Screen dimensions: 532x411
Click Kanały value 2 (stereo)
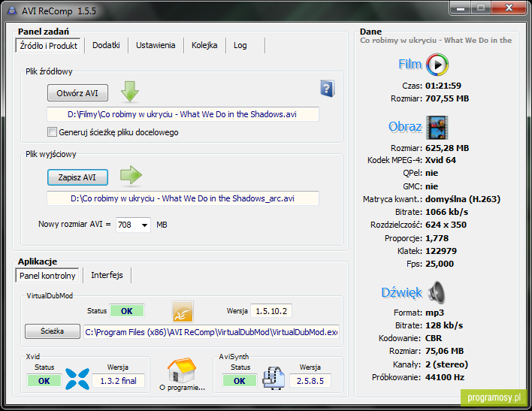tap(446, 365)
